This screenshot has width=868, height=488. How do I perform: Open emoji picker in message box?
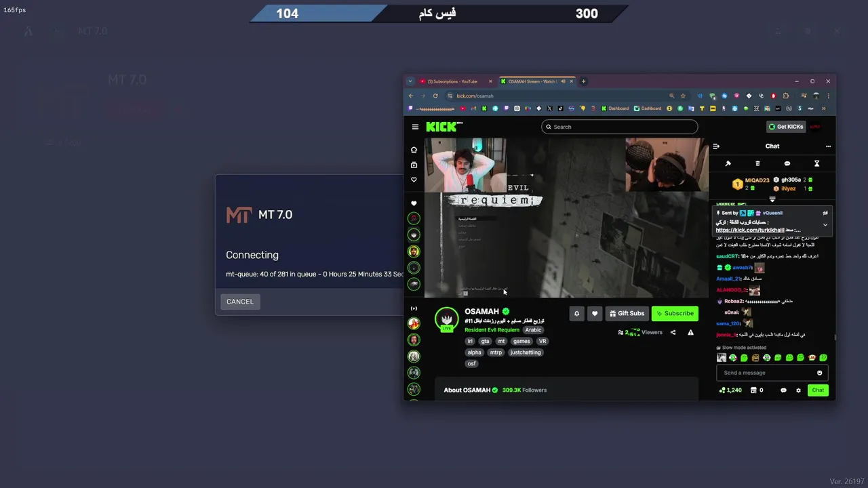pos(819,373)
